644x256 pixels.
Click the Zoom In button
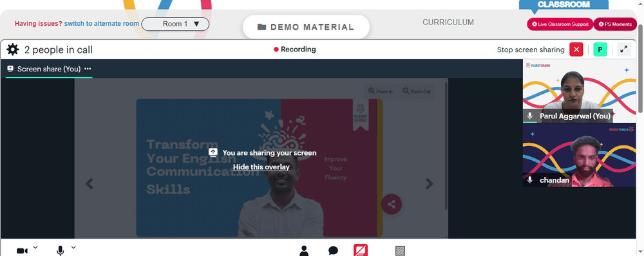pos(381,91)
